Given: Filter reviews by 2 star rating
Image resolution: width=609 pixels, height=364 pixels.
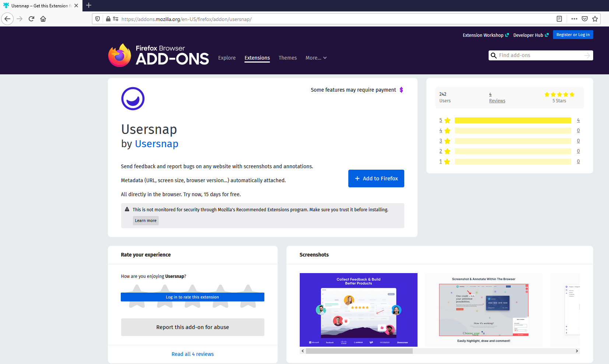Looking at the screenshot, I should (445, 151).
